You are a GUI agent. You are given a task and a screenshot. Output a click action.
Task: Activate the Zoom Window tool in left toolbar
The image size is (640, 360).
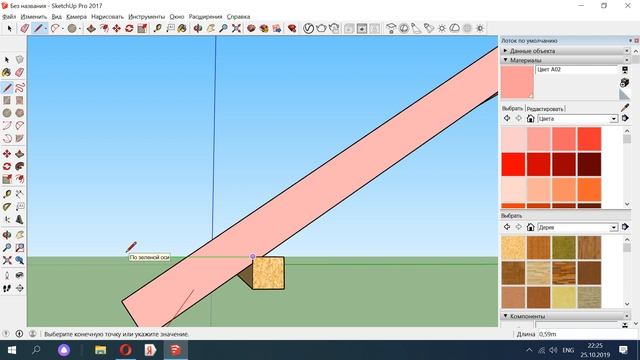click(20, 247)
